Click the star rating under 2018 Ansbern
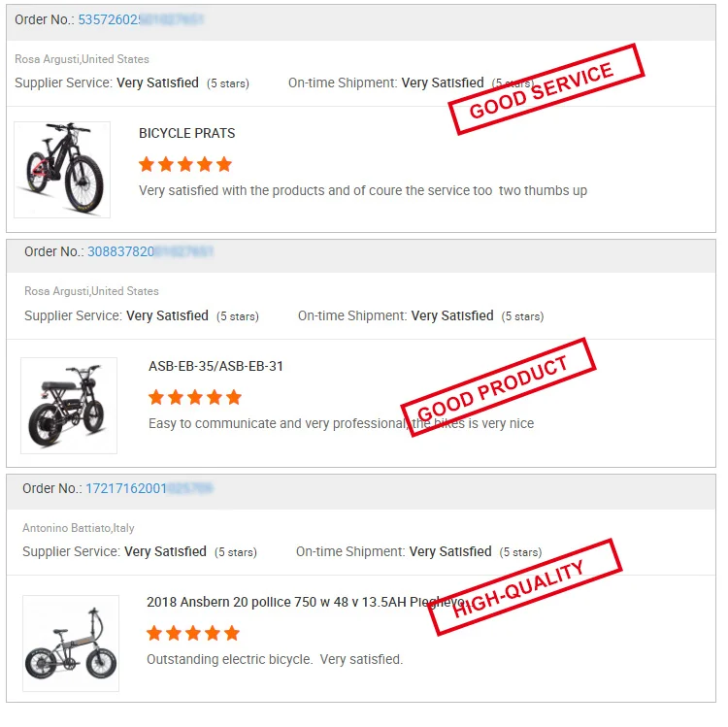This screenshot has width=728, height=727. click(193, 633)
